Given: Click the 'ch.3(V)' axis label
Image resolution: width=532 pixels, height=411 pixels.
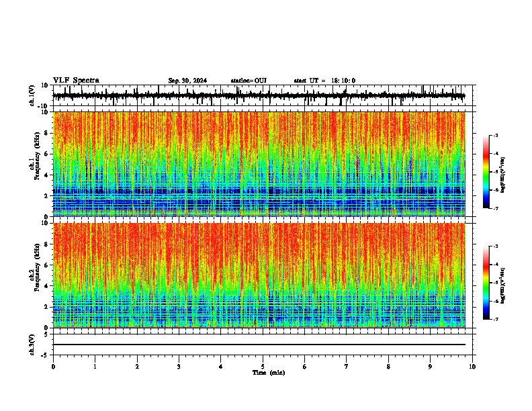Looking at the screenshot, I should point(32,345).
